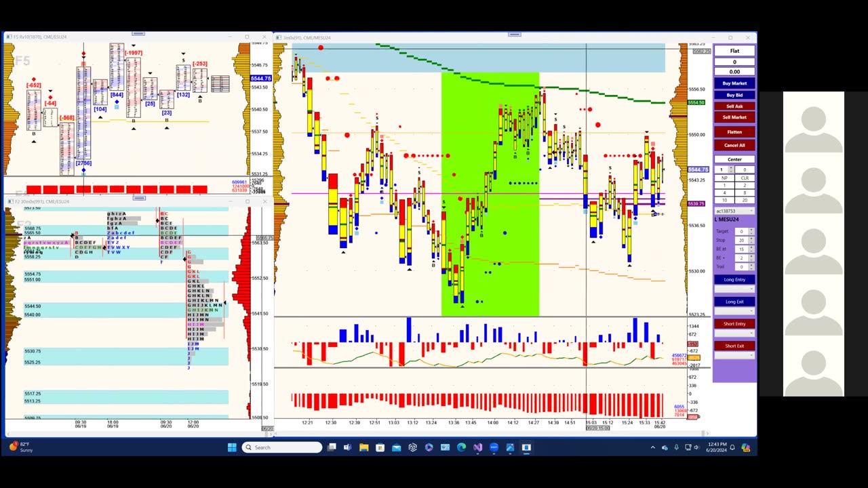The image size is (868, 488).
Task: Click the Center button in order panel
Action: [734, 159]
